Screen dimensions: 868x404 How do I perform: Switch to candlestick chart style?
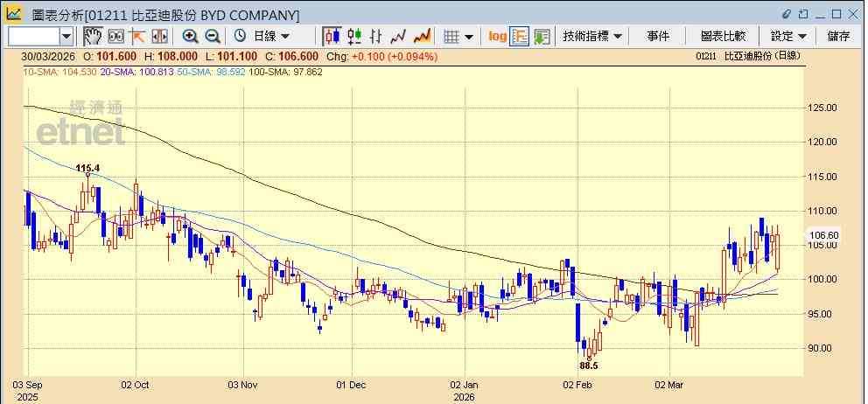coord(332,37)
